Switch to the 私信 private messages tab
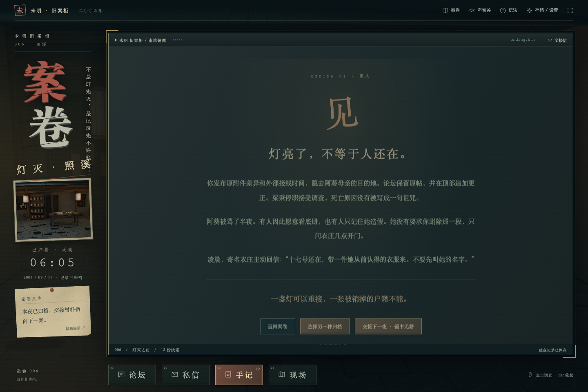The image size is (588, 392). pos(185,375)
